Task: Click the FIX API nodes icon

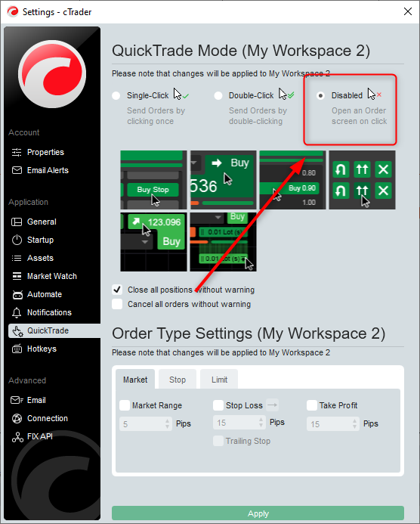Action: click(17, 436)
